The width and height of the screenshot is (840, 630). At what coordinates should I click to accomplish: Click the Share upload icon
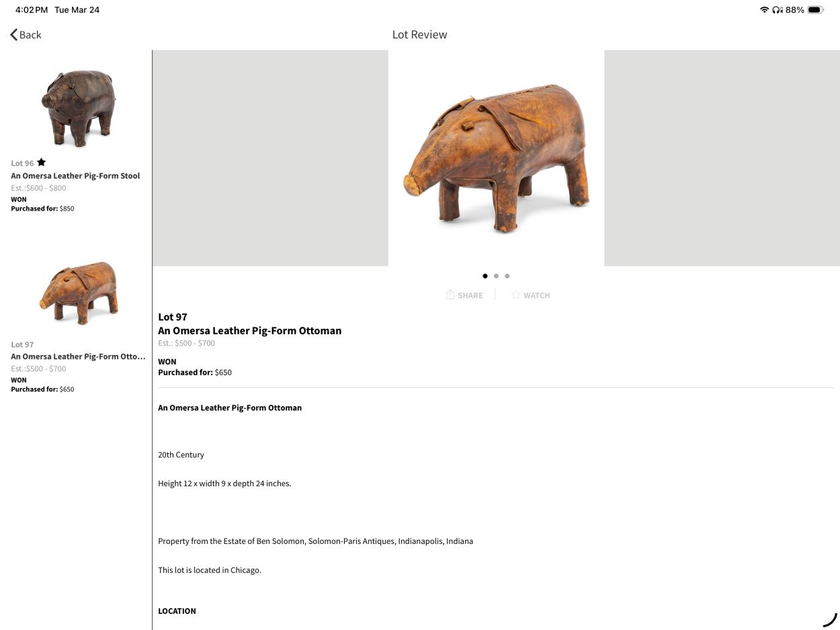coord(450,294)
